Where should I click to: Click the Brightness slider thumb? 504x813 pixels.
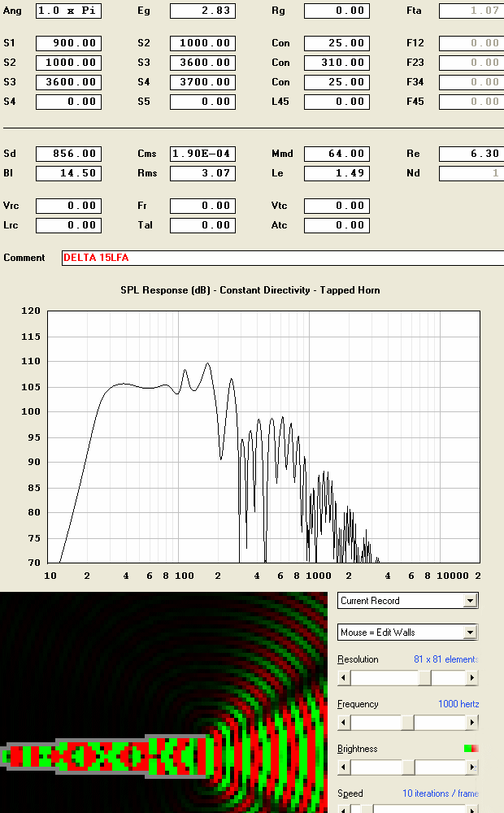coord(408,767)
